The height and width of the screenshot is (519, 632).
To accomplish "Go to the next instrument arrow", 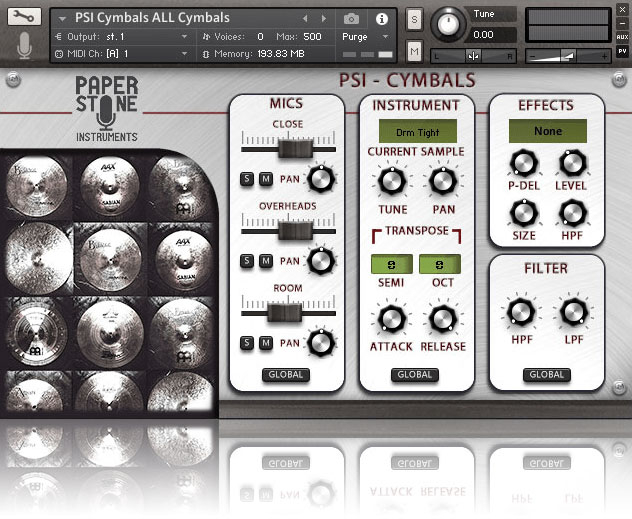I will click(323, 18).
